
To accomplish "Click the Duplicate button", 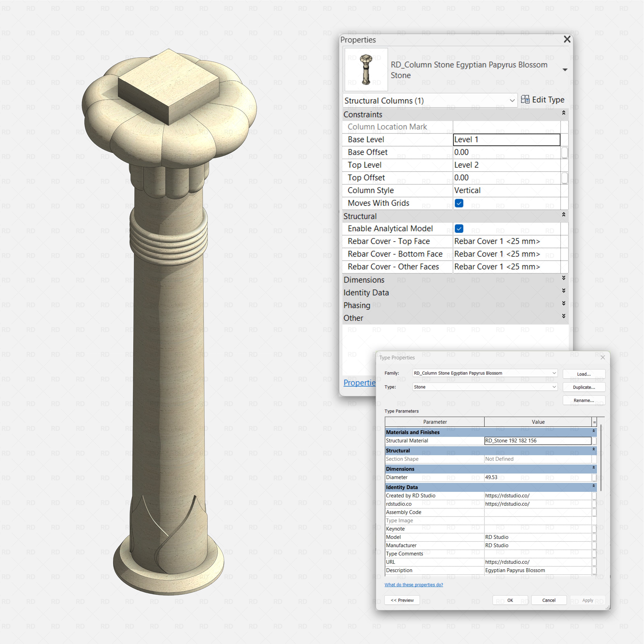I will pyautogui.click(x=584, y=387).
